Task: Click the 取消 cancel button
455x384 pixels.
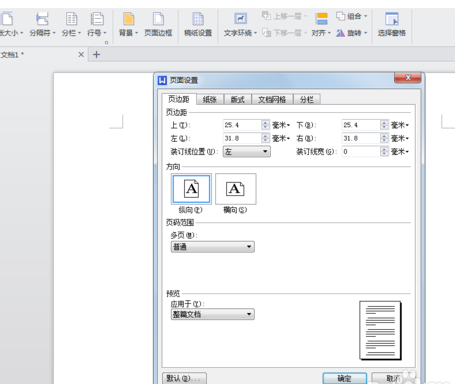Action: click(x=393, y=378)
